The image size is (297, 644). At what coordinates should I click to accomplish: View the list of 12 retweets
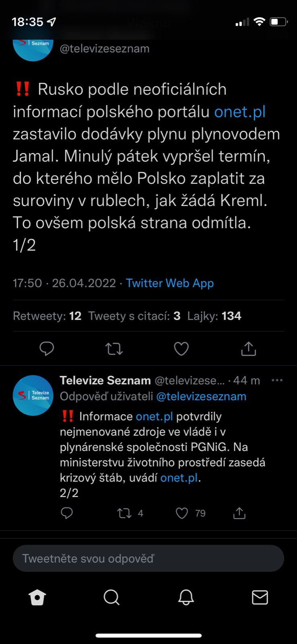point(47,316)
